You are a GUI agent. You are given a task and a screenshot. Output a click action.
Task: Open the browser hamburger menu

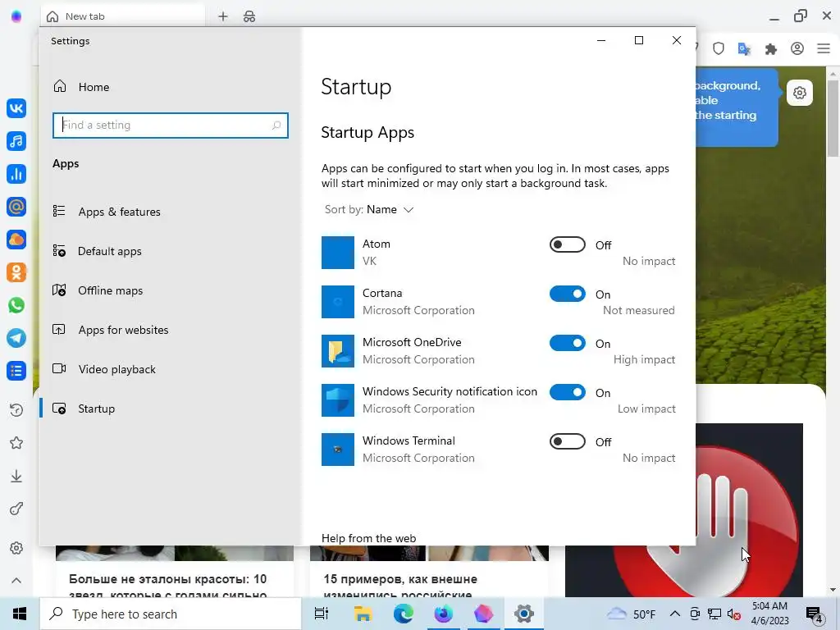(824, 48)
